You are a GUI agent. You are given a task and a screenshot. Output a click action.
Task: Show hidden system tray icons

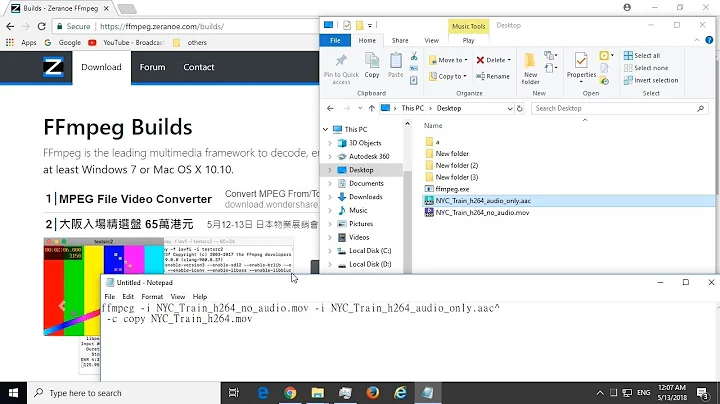[x=600, y=393]
